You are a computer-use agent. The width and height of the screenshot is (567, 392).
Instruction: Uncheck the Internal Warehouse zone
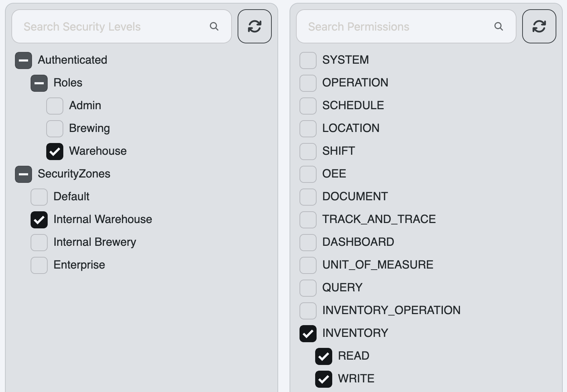tap(39, 220)
